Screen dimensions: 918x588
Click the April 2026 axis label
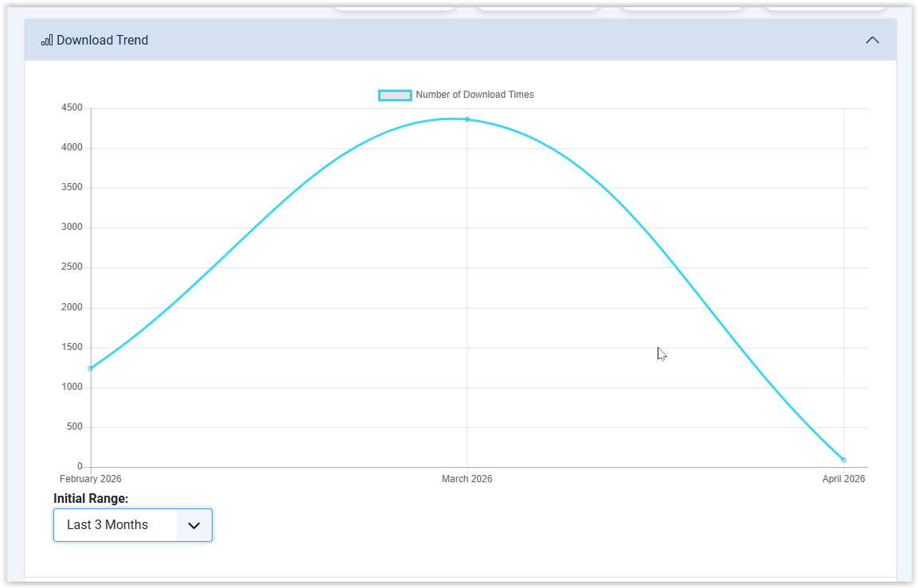[x=843, y=479]
